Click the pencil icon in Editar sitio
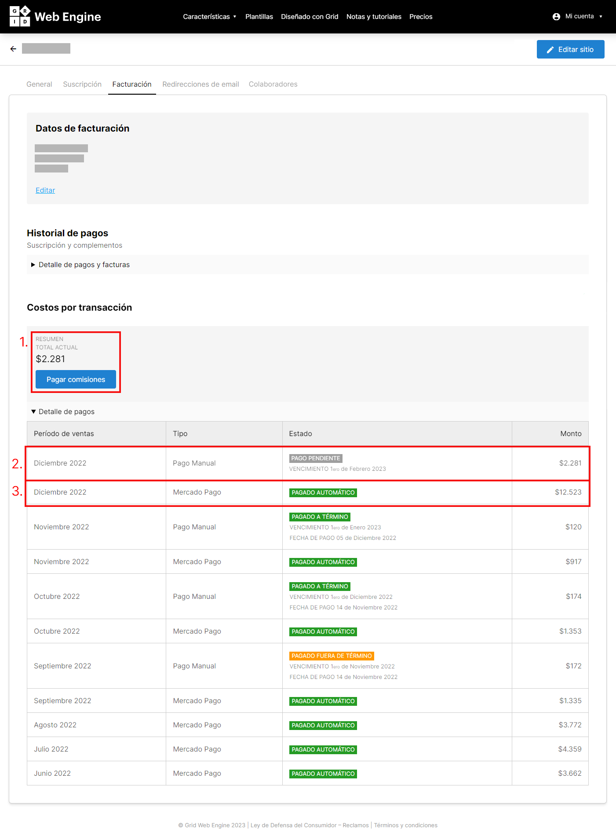 [x=550, y=50]
